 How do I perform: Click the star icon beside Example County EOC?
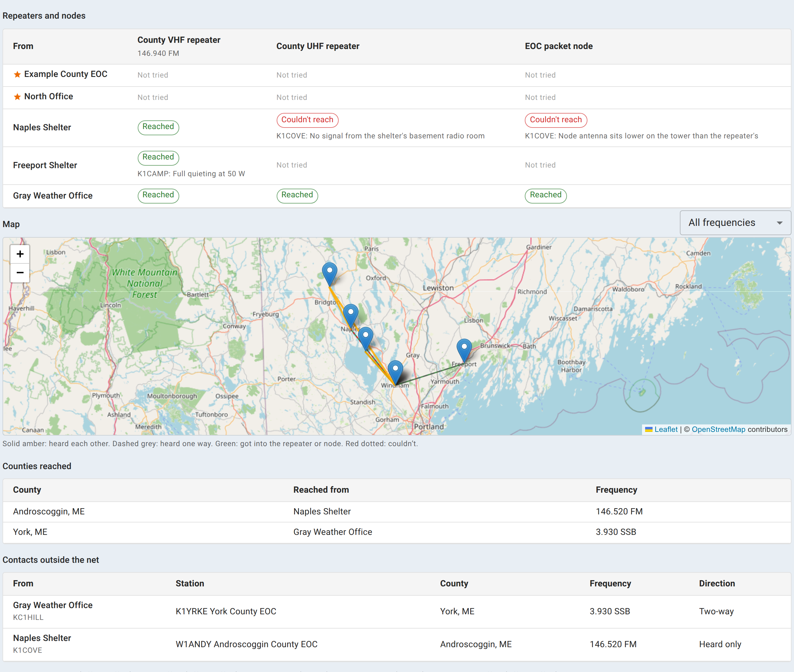click(x=17, y=74)
